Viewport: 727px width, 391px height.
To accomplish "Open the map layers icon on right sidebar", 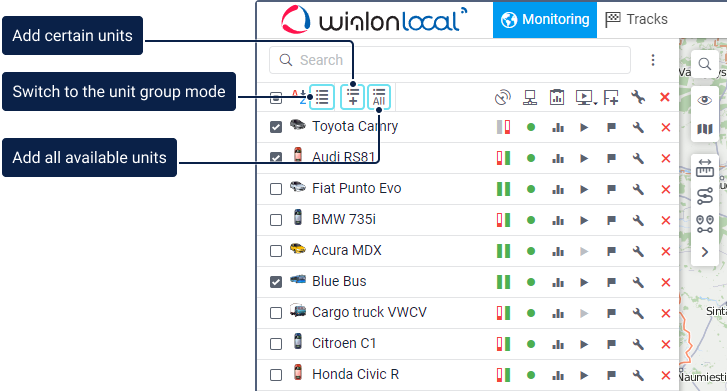I will pos(705,128).
